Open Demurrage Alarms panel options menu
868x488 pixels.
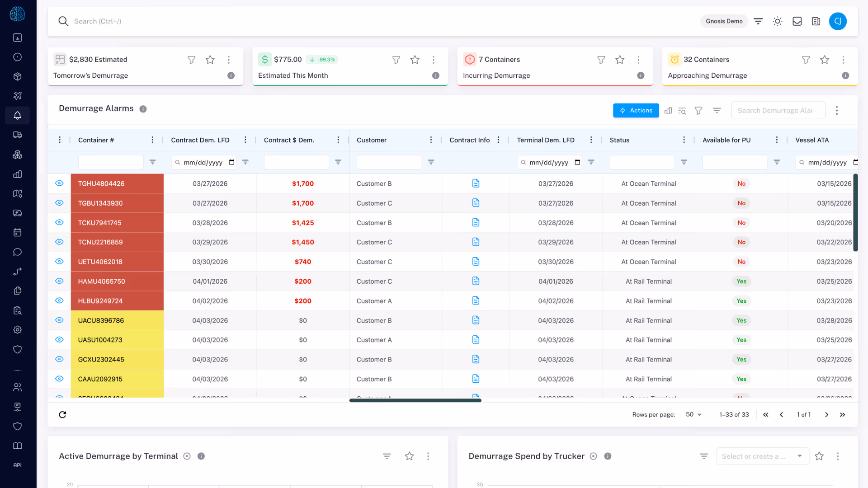click(x=837, y=110)
